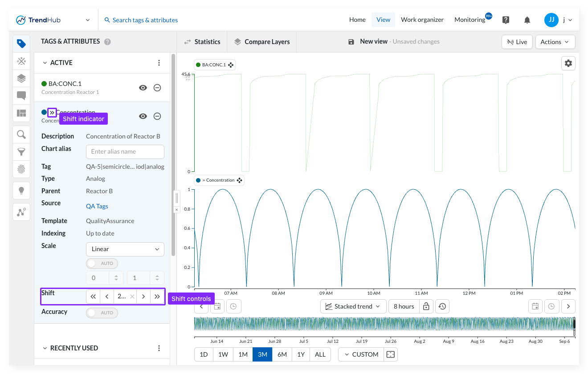This screenshot has width=588, height=374.
Task: Open Monitoring menu item
Action: tap(470, 20)
